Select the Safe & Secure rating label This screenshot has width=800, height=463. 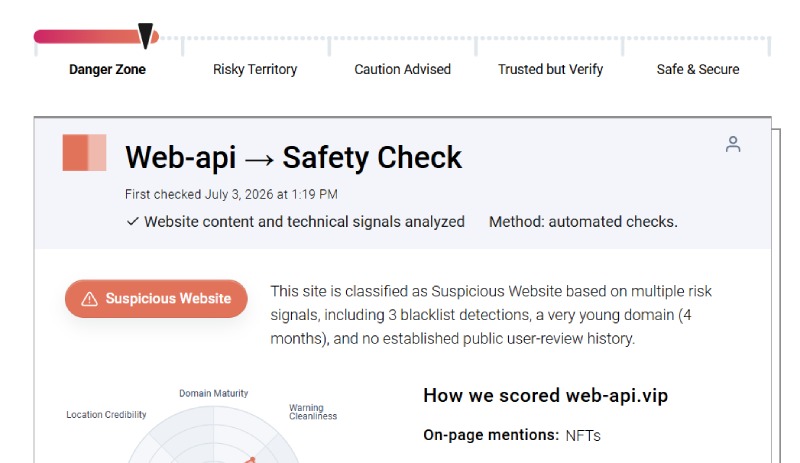697,69
